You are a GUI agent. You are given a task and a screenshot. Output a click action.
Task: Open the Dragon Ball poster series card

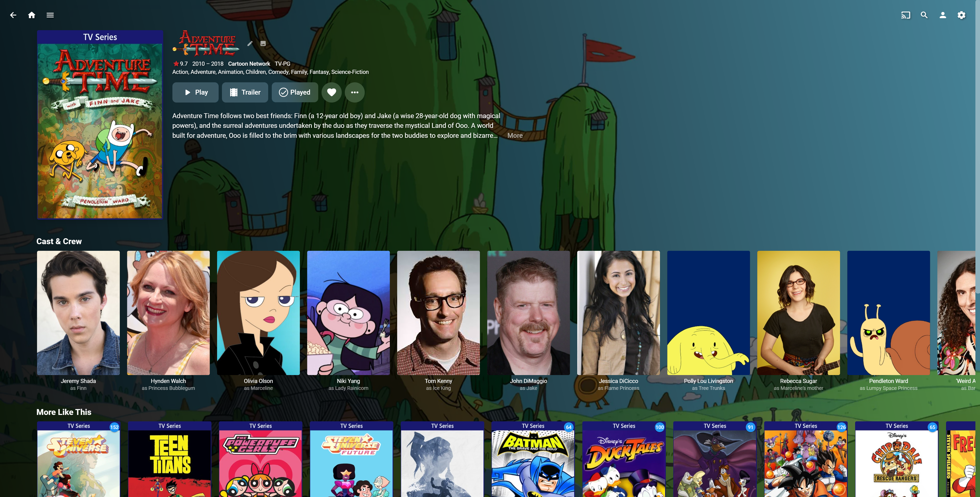coord(806,459)
